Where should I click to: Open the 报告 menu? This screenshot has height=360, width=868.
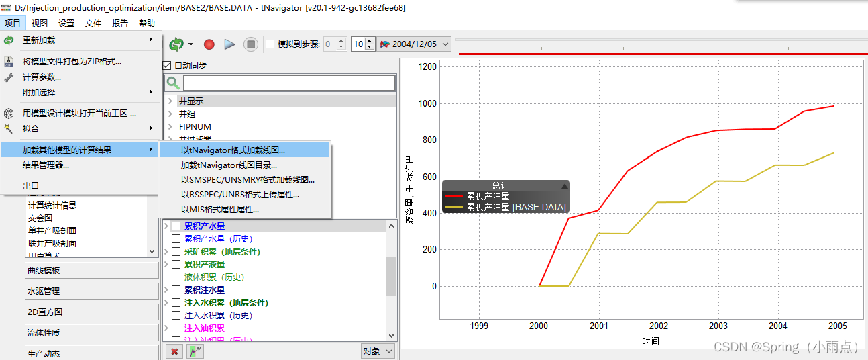(120, 23)
